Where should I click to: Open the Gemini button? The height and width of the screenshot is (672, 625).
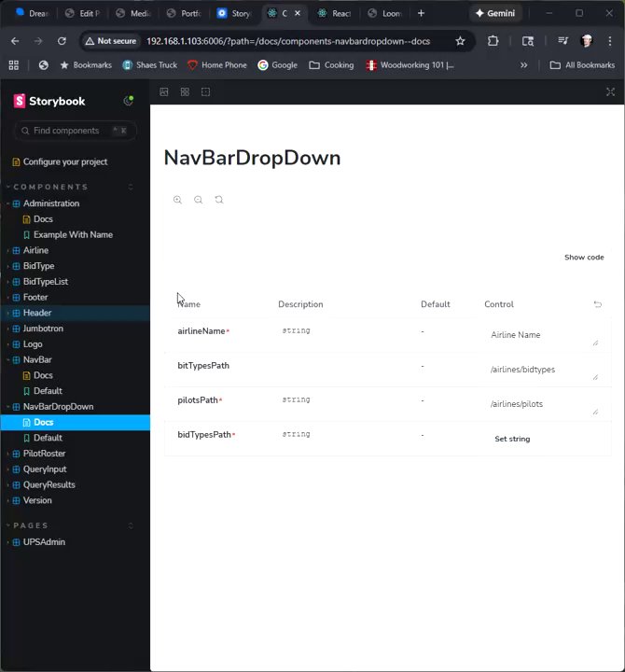(495, 13)
